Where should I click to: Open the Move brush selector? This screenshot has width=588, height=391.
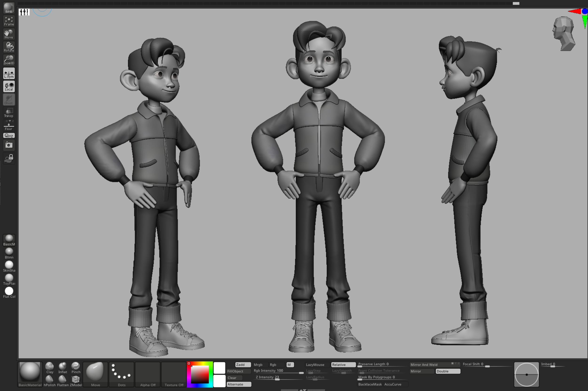(x=95, y=374)
